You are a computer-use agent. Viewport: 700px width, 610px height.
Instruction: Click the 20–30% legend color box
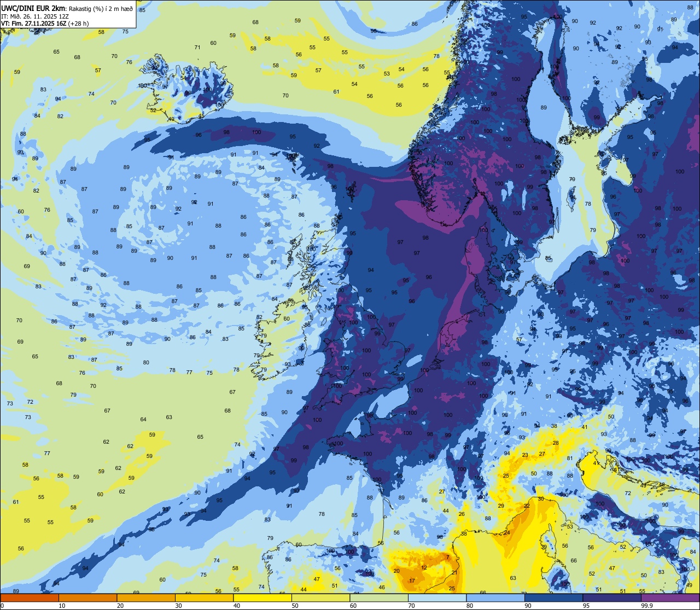[146, 597]
